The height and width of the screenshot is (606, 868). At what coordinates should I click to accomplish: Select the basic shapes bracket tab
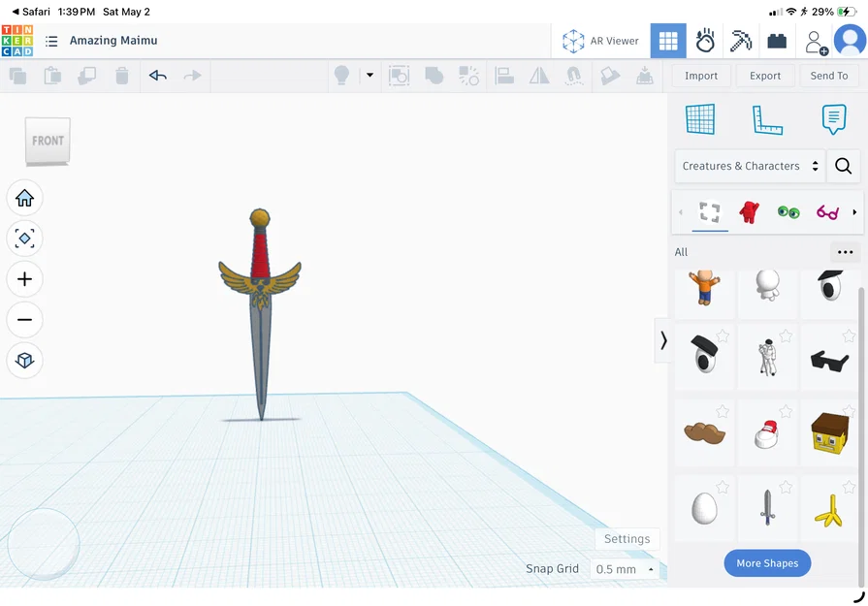point(710,212)
